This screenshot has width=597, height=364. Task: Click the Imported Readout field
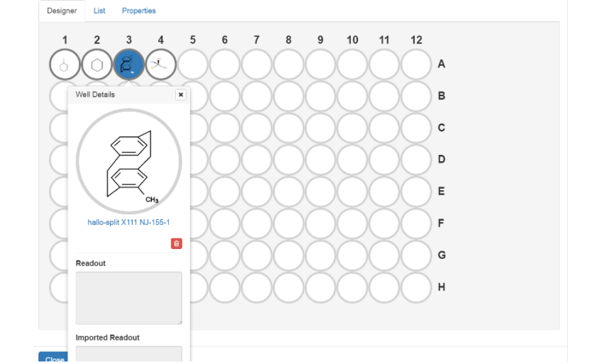129,354
